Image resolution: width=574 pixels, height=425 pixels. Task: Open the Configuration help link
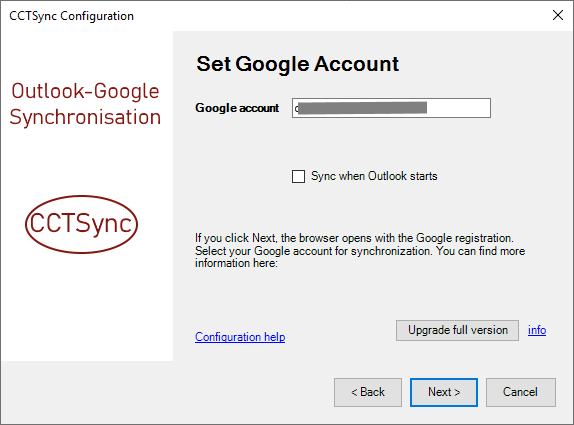pyautogui.click(x=240, y=337)
